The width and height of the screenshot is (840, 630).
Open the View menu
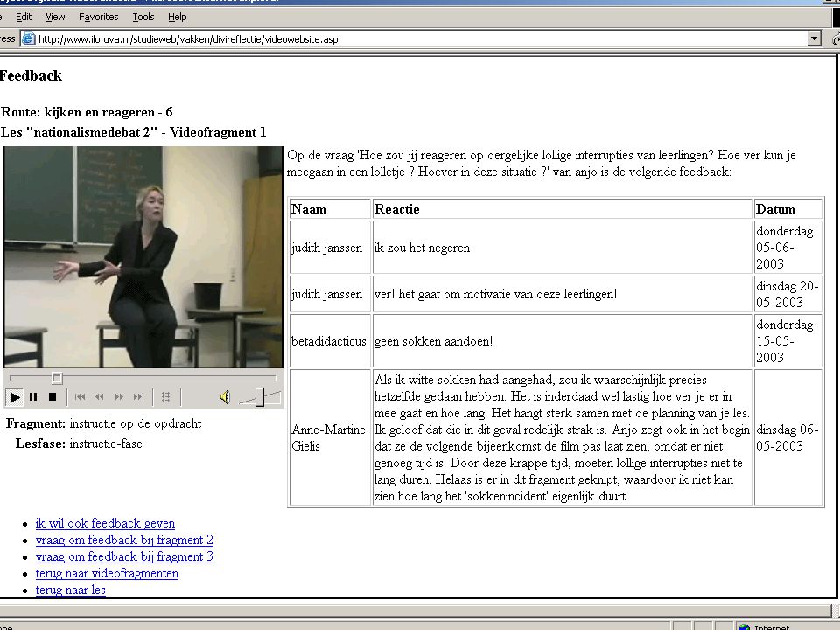(55, 17)
